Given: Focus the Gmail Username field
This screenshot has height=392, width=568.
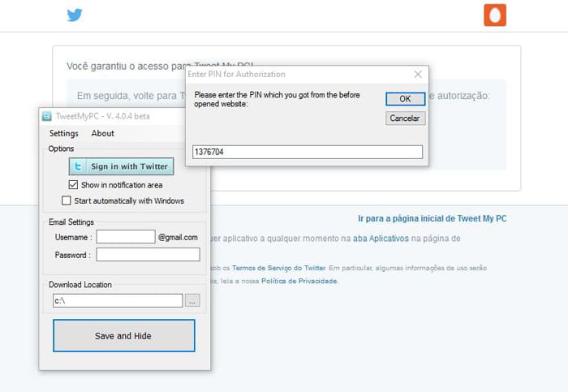Looking at the screenshot, I should [x=126, y=237].
